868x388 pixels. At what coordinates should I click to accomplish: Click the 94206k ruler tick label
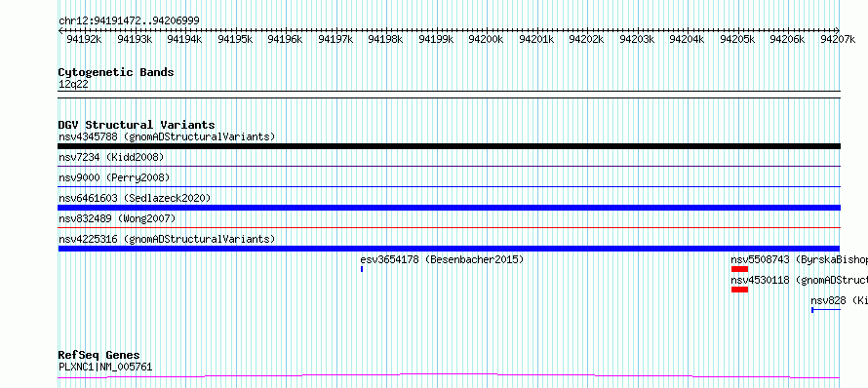(x=788, y=39)
